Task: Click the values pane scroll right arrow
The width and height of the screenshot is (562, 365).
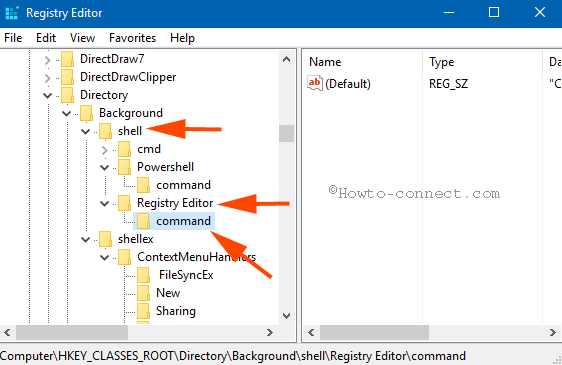Action: [x=553, y=332]
